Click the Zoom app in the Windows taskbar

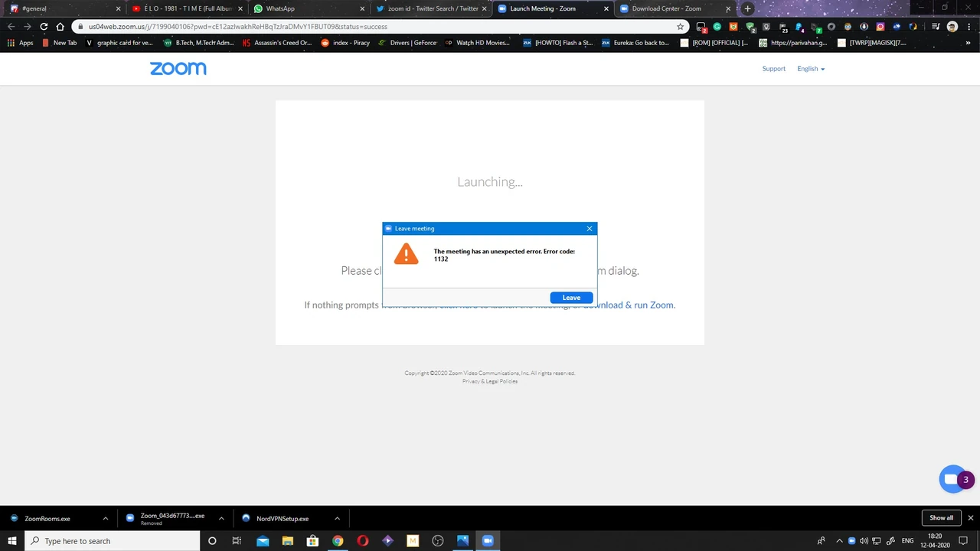487,541
